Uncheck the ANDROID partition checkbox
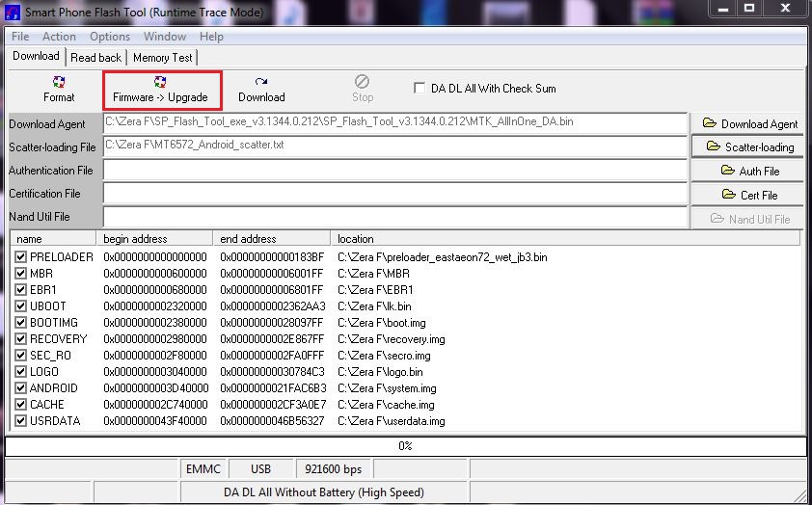The width and height of the screenshot is (812, 505). coord(20,388)
